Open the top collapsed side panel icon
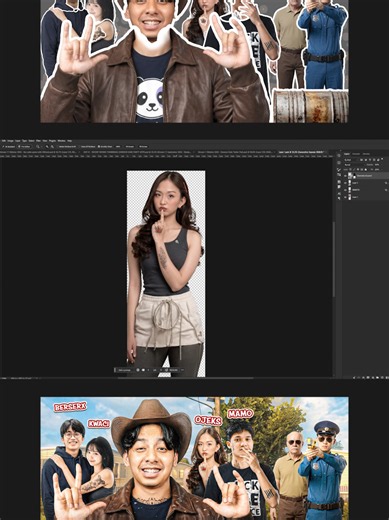This screenshot has height=520, width=389. [339, 155]
